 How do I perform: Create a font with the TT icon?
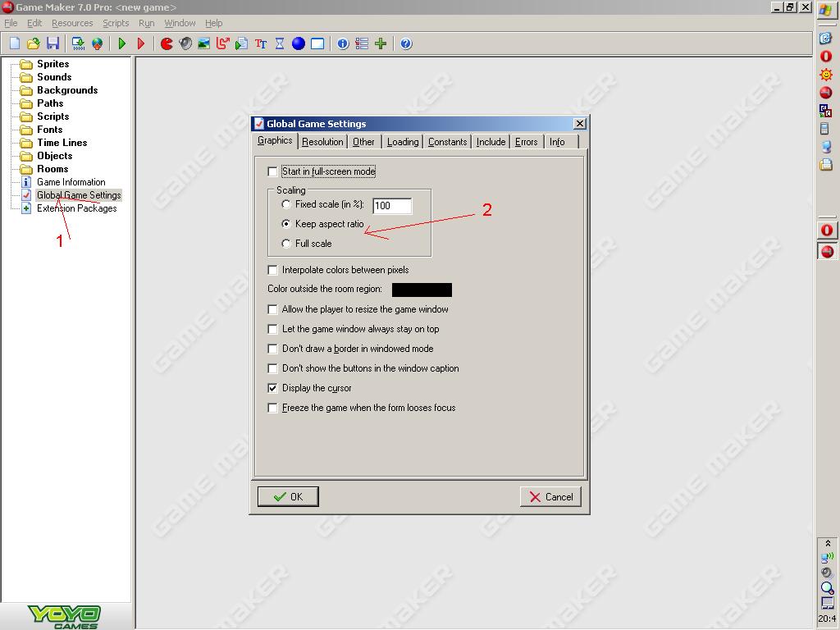click(x=261, y=43)
